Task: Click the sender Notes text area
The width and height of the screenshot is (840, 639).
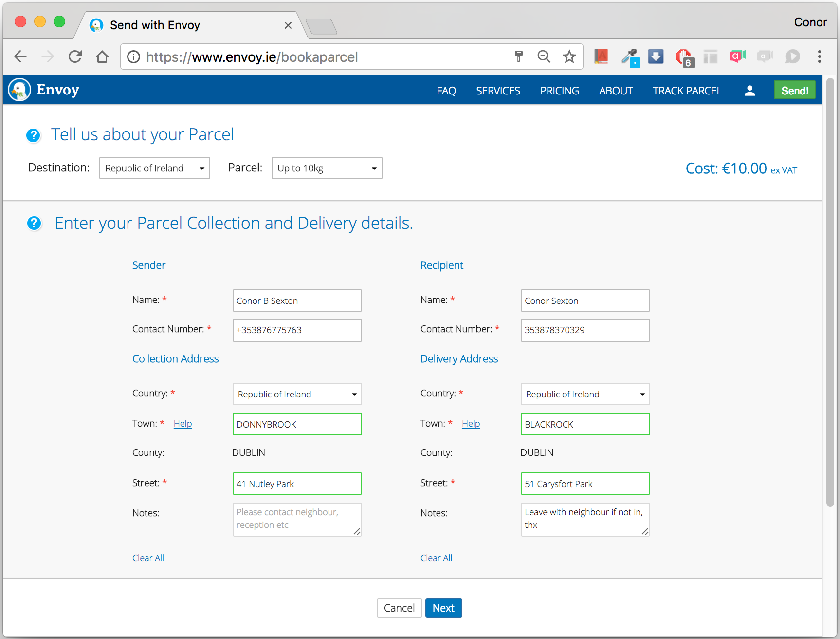Action: (297, 520)
